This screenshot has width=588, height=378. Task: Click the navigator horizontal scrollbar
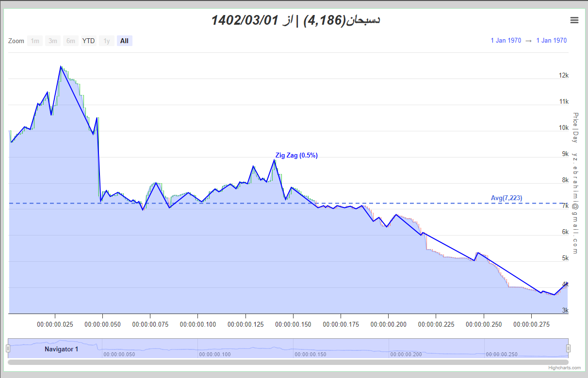pyautogui.click(x=288, y=362)
